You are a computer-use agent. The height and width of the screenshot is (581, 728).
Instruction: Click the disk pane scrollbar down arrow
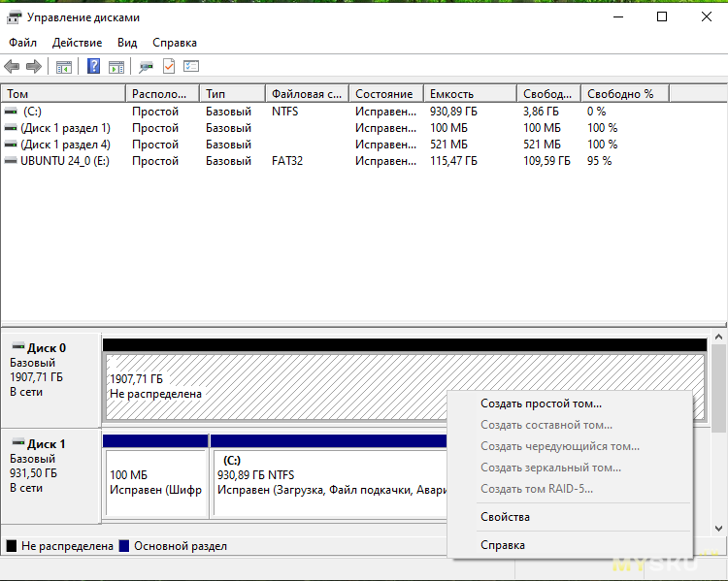coord(719,529)
